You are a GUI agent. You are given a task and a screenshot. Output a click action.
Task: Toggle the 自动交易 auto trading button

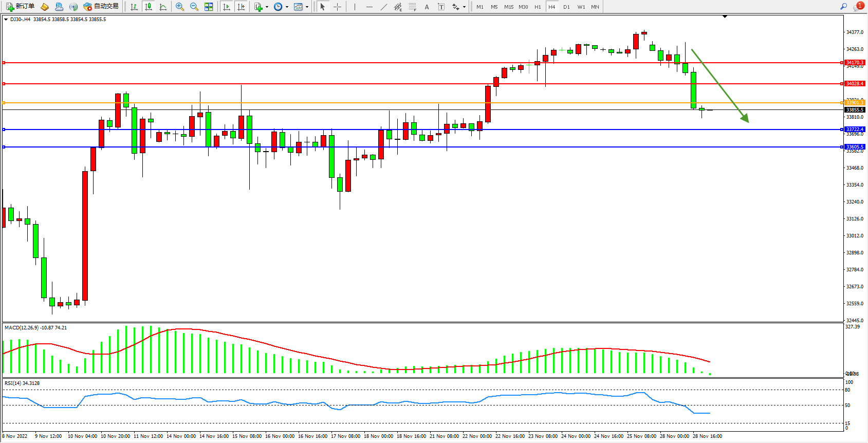point(101,7)
